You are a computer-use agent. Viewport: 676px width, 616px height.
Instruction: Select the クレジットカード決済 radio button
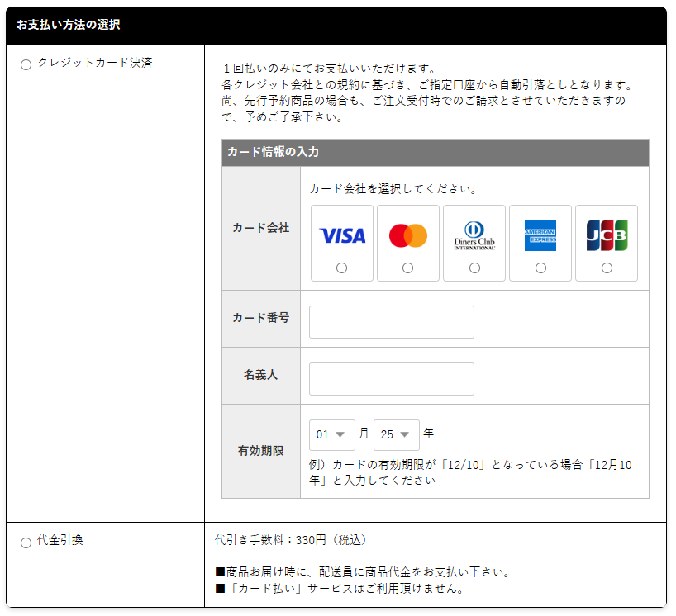pyautogui.click(x=26, y=64)
